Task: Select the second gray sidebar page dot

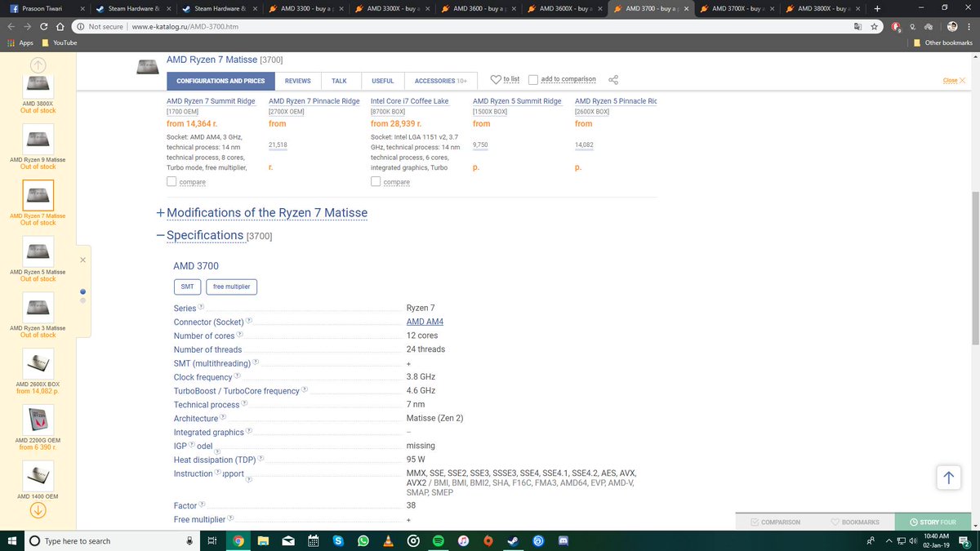Action: pyautogui.click(x=82, y=300)
